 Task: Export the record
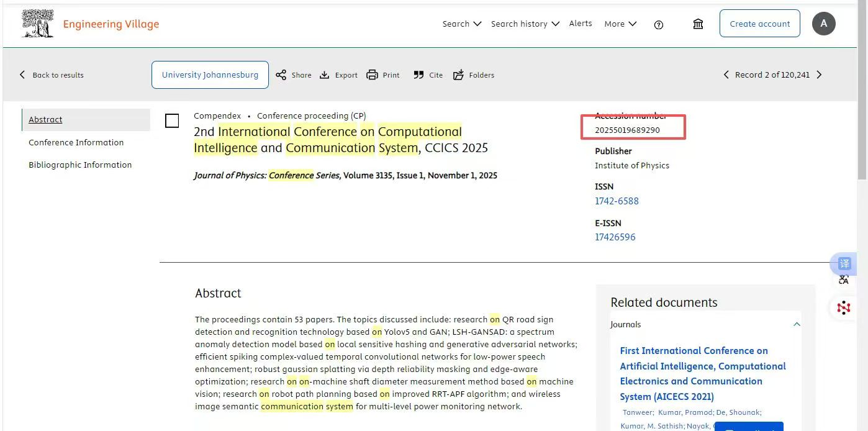338,75
